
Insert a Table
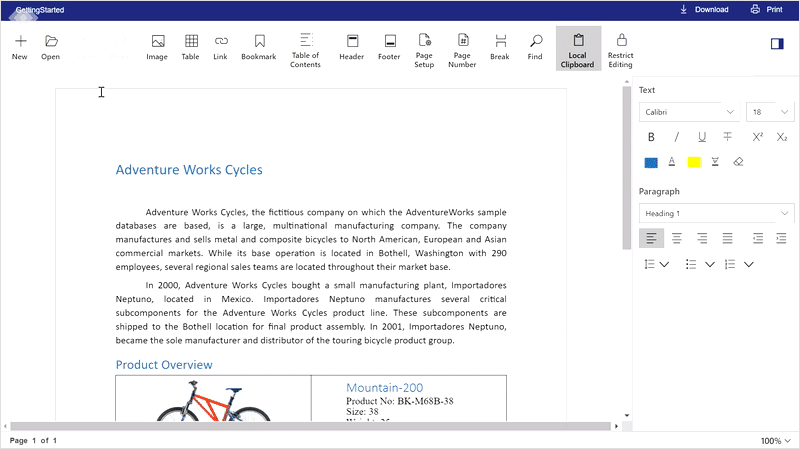pos(191,47)
